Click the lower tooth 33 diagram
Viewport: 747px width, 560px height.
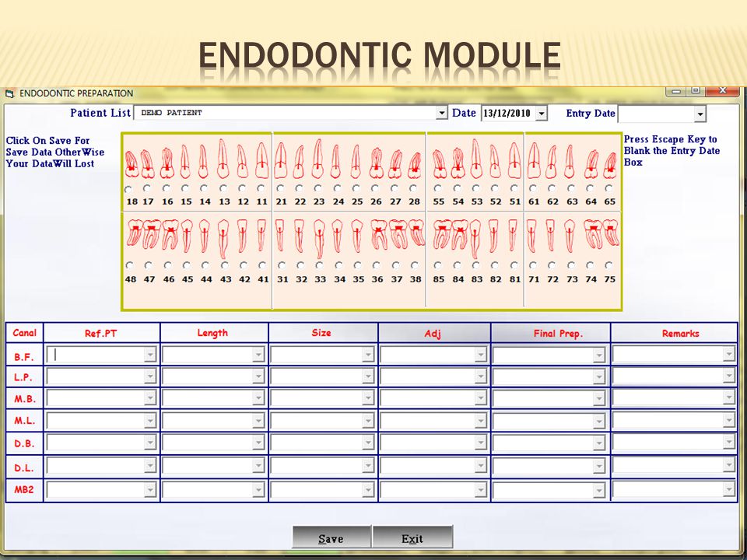point(319,239)
